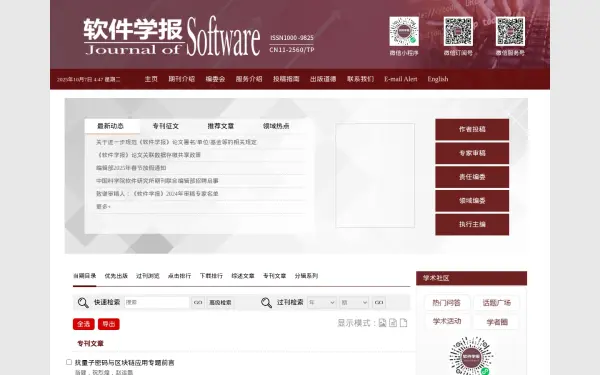
Task: Click the 更多+ link under news list
Action: point(103,207)
